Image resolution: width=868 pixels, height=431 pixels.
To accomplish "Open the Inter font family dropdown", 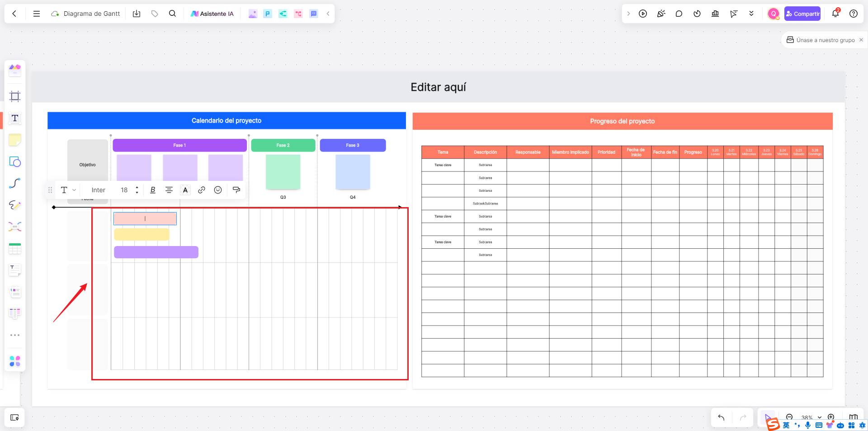I will (x=98, y=190).
